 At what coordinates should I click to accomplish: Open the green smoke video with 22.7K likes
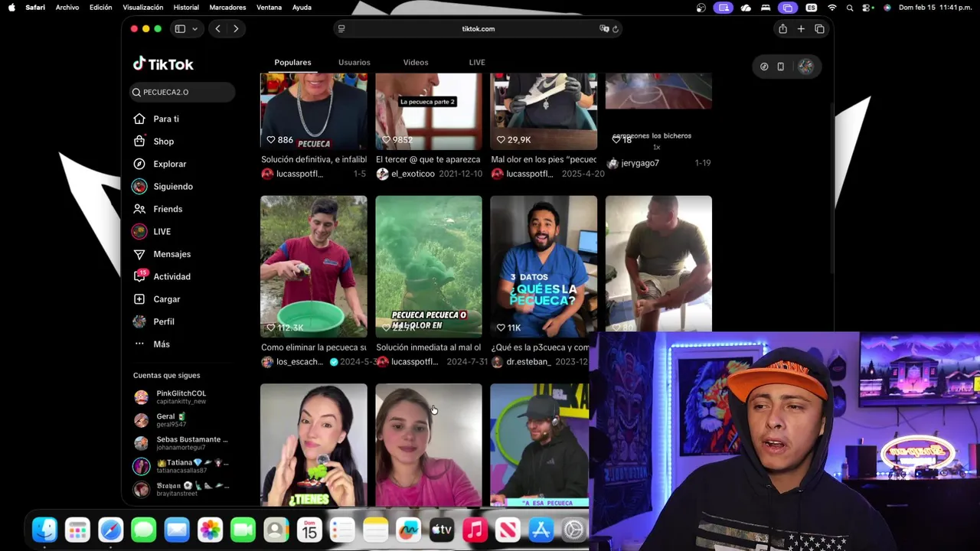click(429, 266)
